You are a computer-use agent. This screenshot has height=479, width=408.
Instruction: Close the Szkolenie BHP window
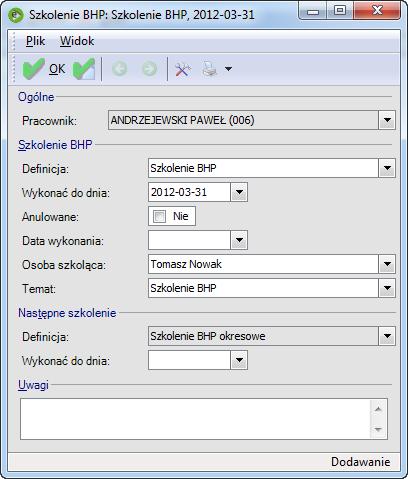377,11
